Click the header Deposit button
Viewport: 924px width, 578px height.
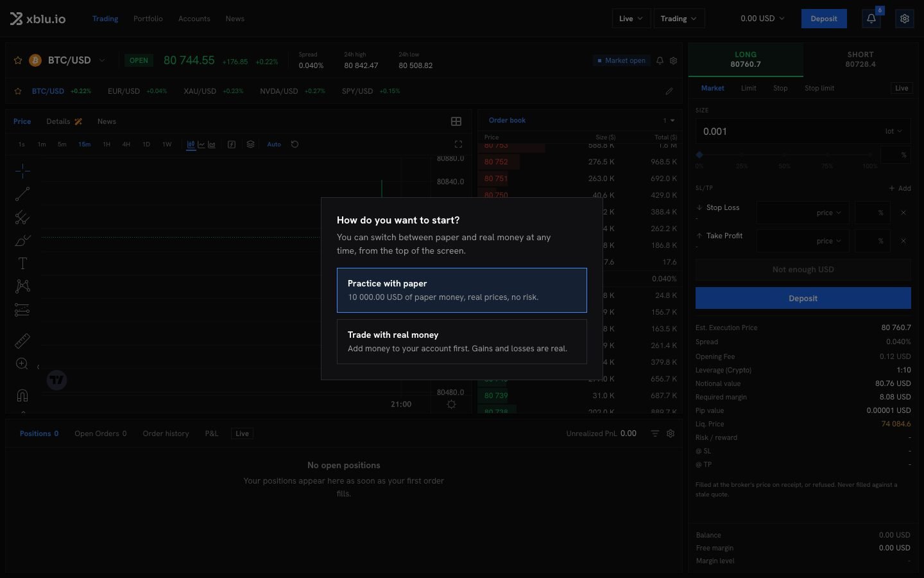click(x=824, y=19)
